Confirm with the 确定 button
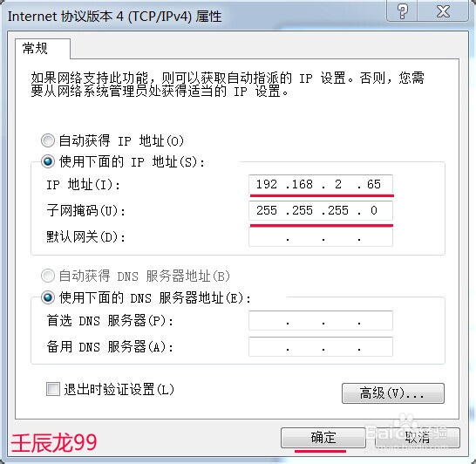Viewport: 476px width, 464px height. [323, 438]
